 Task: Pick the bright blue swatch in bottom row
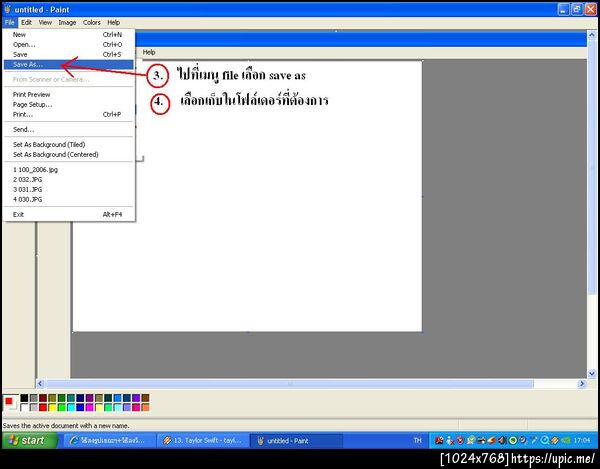click(80, 407)
